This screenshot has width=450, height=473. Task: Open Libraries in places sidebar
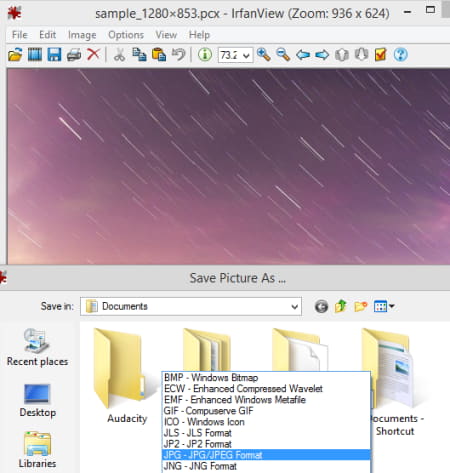tap(37, 450)
